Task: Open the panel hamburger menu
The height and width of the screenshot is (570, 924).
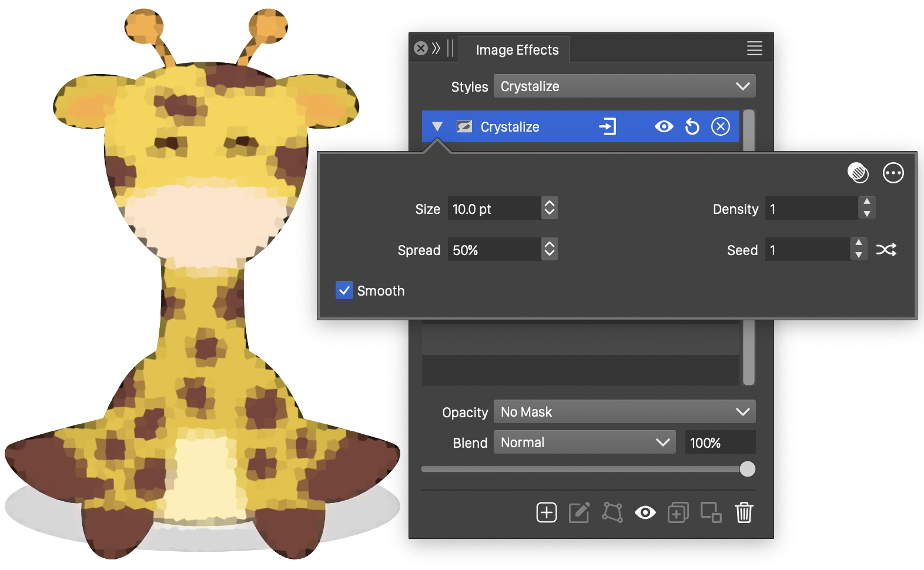Action: coord(754,48)
